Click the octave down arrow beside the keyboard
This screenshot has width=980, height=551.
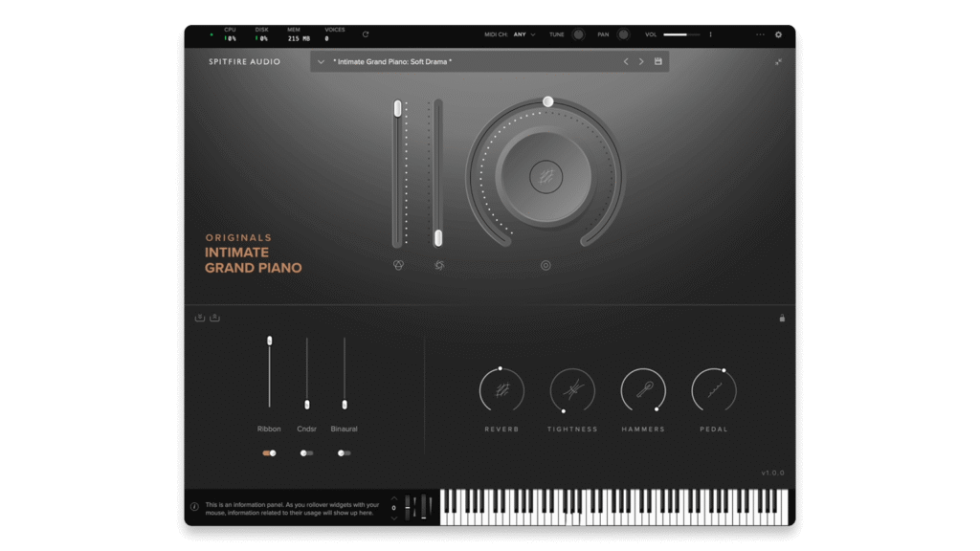point(393,518)
